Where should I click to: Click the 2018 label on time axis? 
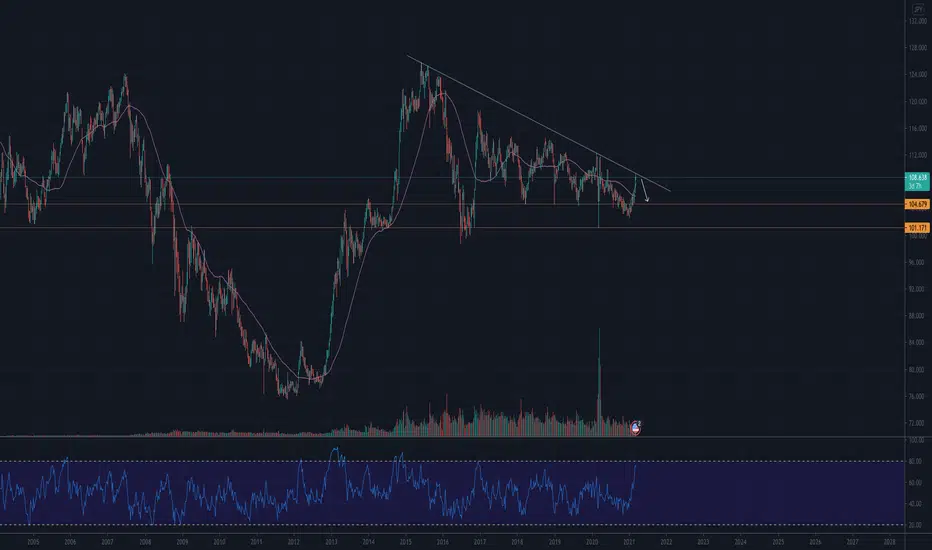(517, 542)
